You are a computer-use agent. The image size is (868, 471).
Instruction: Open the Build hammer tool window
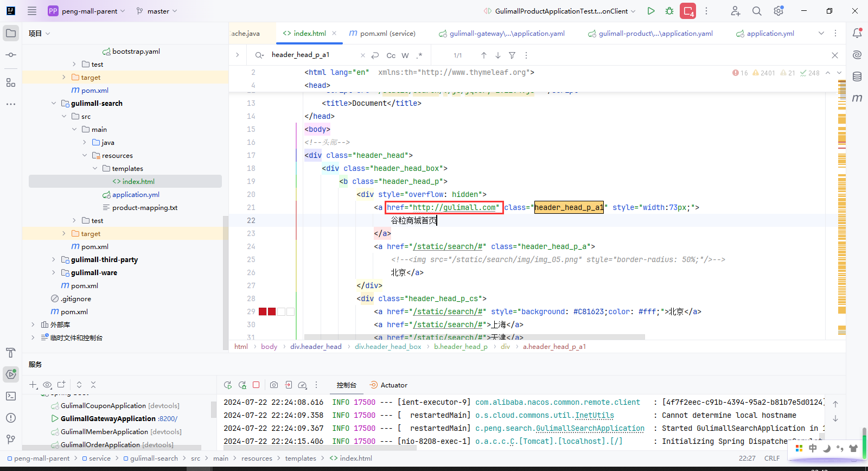pyautogui.click(x=11, y=353)
